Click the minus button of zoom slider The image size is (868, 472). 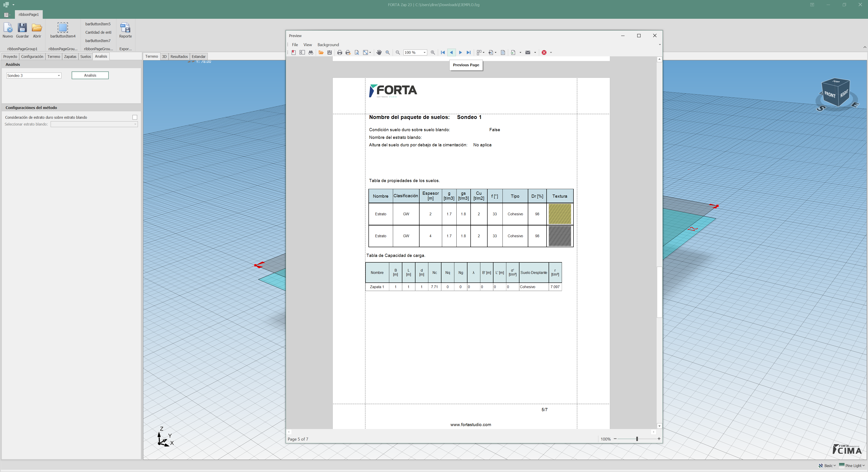tap(615, 439)
